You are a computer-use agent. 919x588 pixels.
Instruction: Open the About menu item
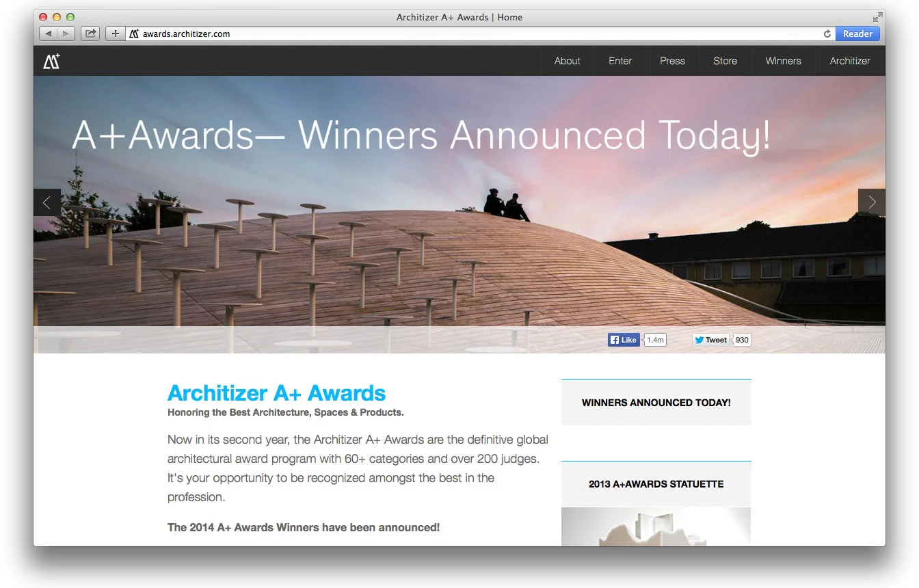(x=567, y=61)
